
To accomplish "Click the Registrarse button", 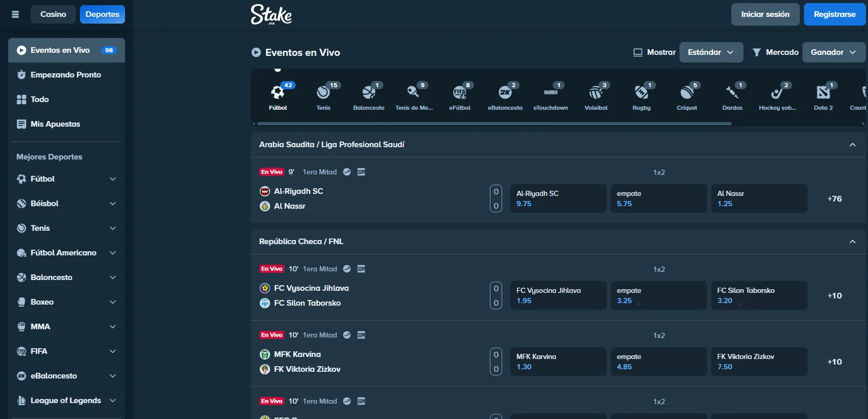I will tap(835, 14).
